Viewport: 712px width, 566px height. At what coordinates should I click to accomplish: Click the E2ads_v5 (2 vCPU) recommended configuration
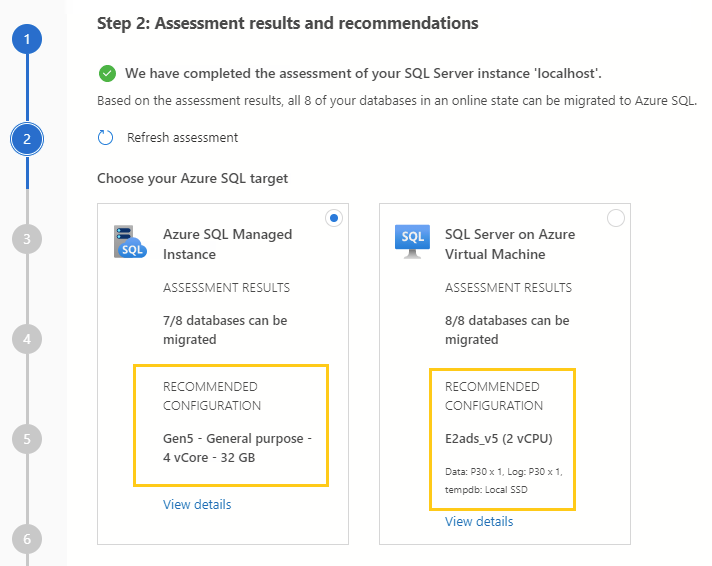pos(497,438)
